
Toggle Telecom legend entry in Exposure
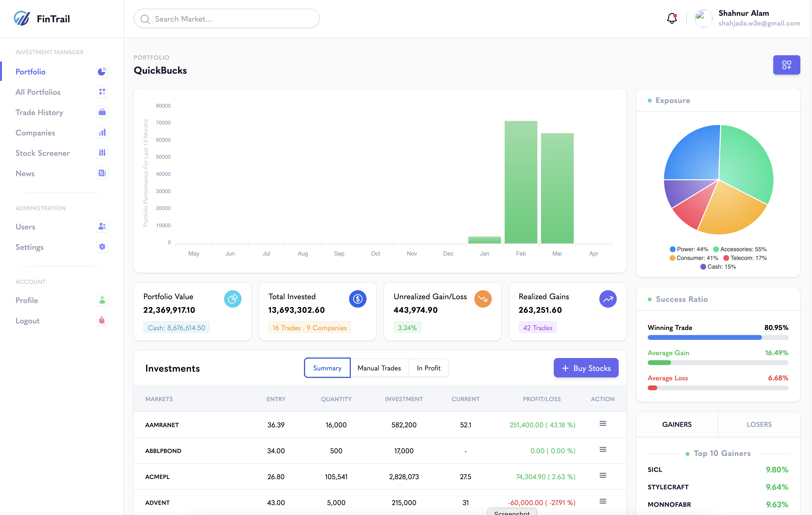[x=745, y=258]
